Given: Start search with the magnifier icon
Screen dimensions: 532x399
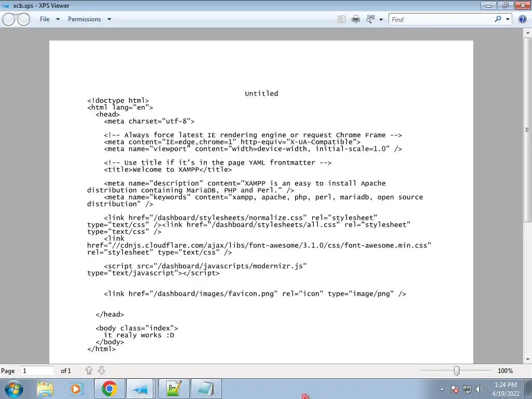Looking at the screenshot, I should tap(498, 19).
